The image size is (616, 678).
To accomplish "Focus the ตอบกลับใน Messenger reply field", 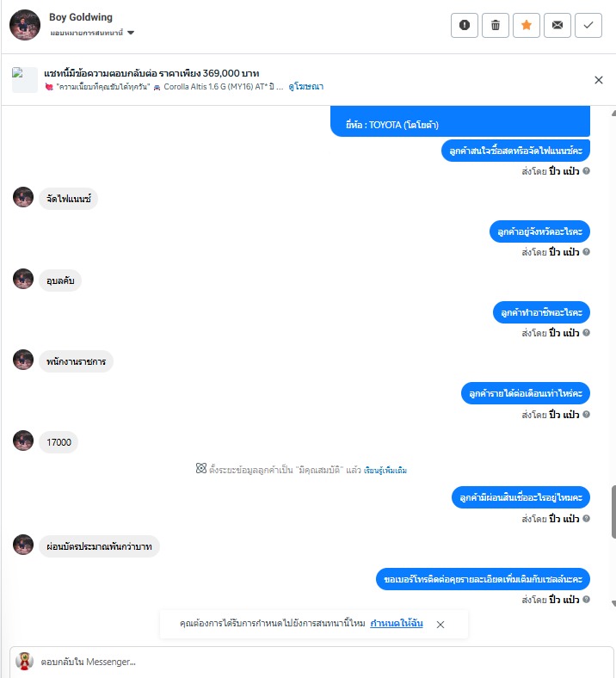I will click(x=311, y=662).
